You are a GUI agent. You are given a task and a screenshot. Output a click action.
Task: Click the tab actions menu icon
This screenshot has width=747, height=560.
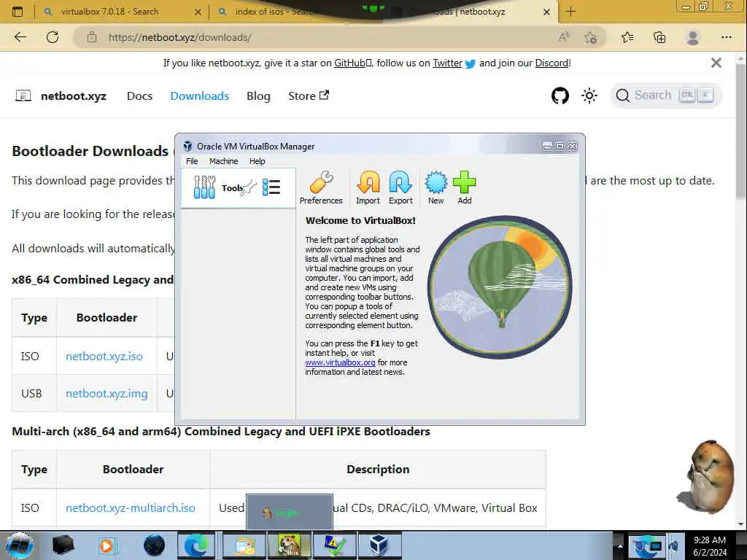[18, 12]
